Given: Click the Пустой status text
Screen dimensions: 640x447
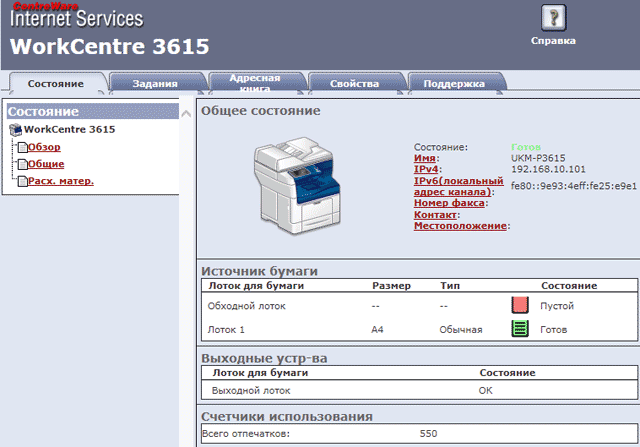Looking at the screenshot, I should point(557,306).
